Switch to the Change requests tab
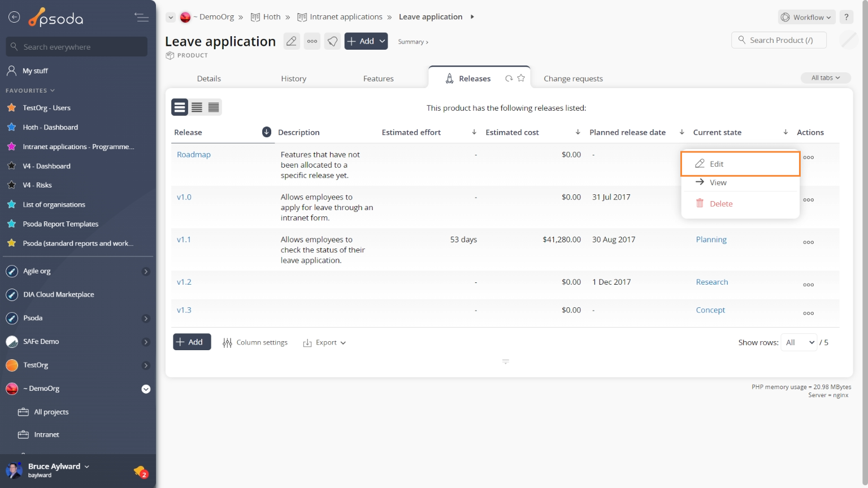 click(573, 79)
